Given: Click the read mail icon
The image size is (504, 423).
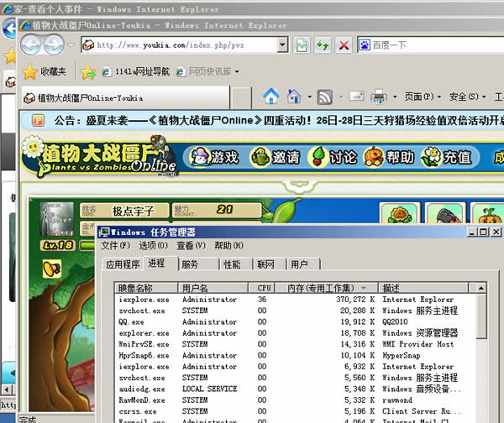Looking at the screenshot, I should tap(356, 96).
